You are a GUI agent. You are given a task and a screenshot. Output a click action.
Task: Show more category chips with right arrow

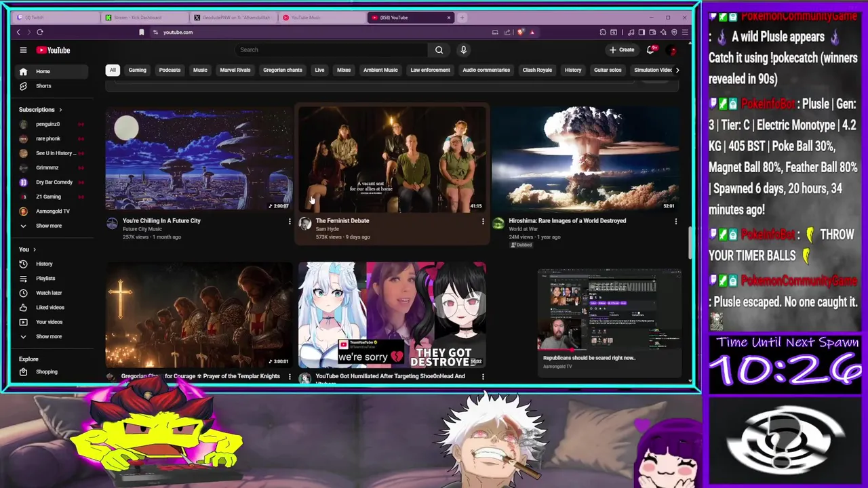(x=677, y=70)
